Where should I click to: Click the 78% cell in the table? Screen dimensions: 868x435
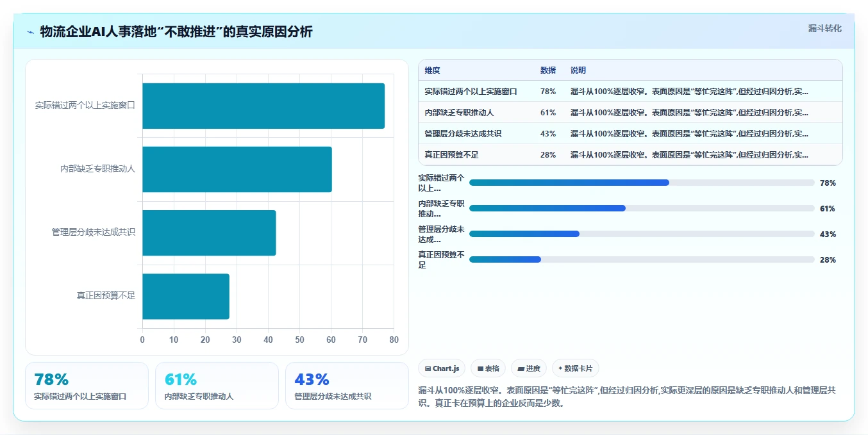548,91
